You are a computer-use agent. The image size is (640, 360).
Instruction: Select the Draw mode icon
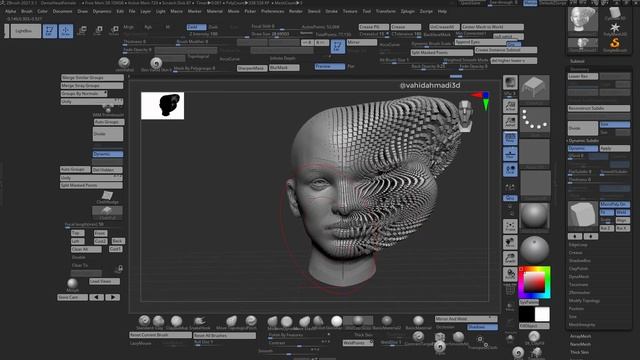66,31
